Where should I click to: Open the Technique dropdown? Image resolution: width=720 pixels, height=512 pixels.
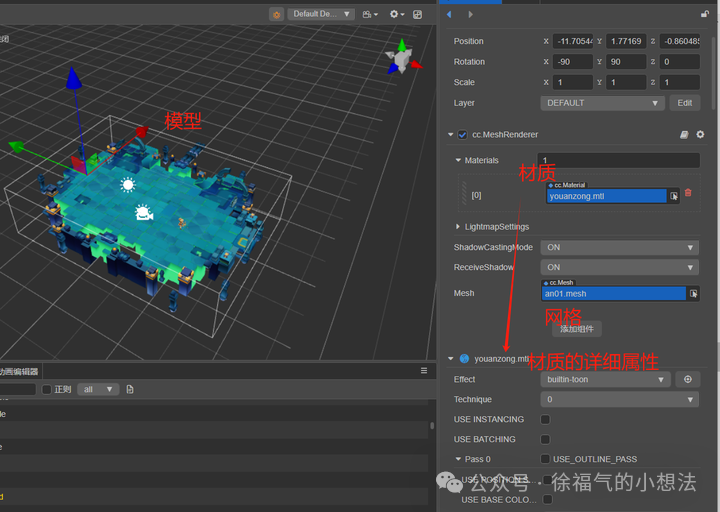coord(620,399)
